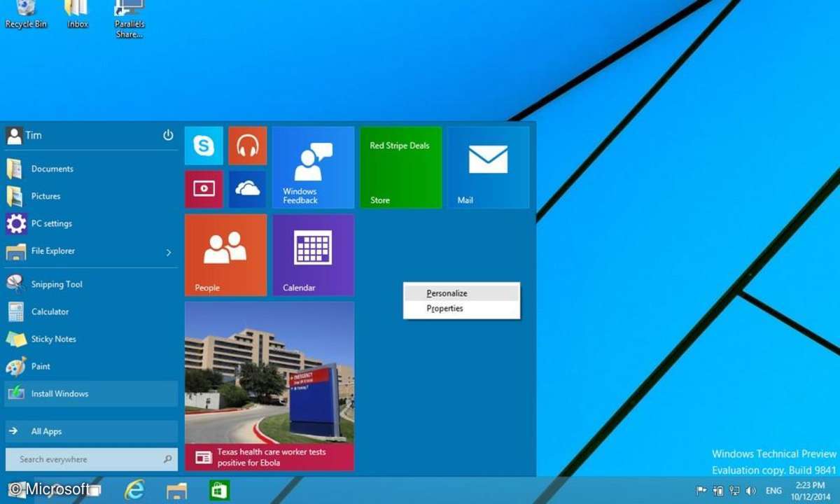Open Internet Explorer from the taskbar
The height and width of the screenshot is (504, 840).
134,489
